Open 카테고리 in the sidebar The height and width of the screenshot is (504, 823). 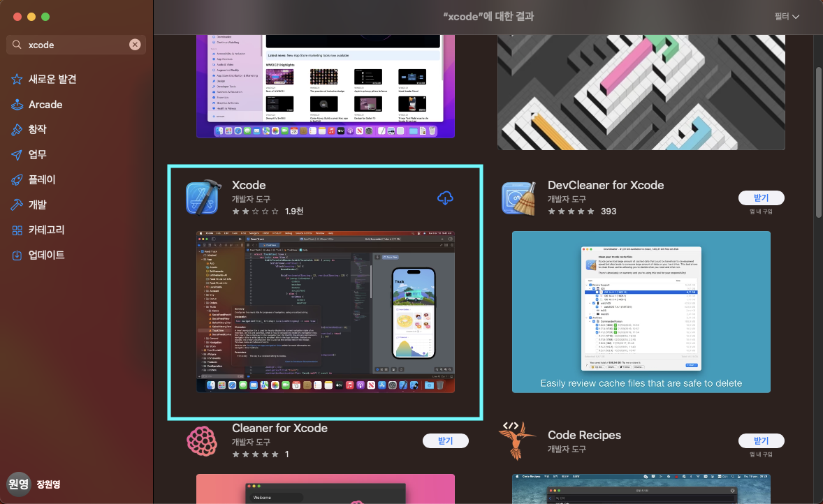(x=46, y=230)
